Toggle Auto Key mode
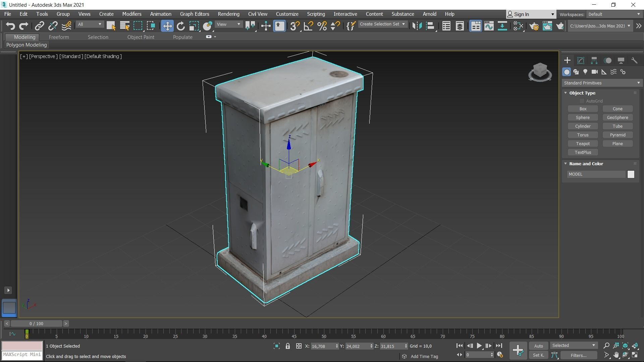644x362 pixels. point(538,346)
